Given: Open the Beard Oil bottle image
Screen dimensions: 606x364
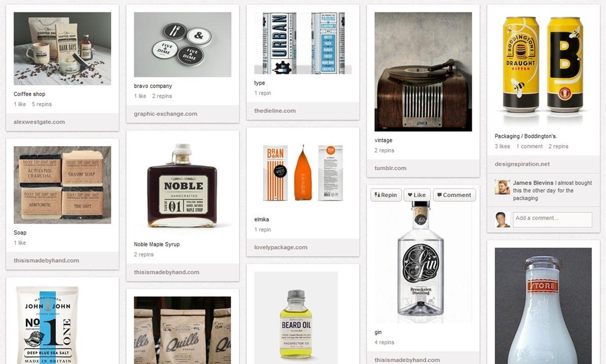Looking at the screenshot, I should click(x=296, y=318).
